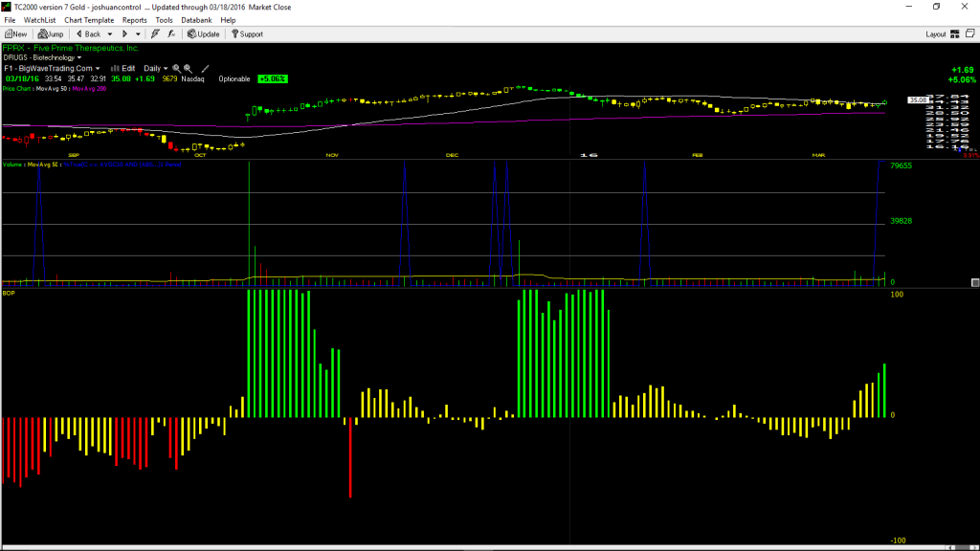
Task: Click the second magnifier zoom icon
Action: coord(188,68)
